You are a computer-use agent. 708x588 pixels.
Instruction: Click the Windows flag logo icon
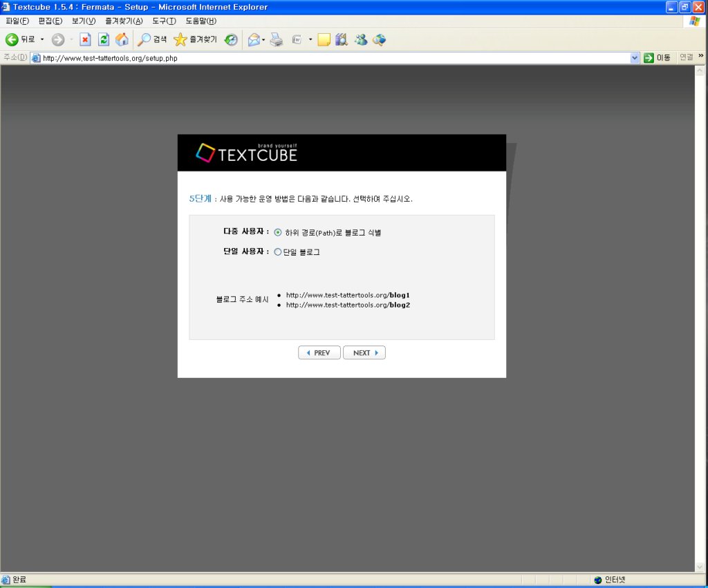(x=694, y=21)
